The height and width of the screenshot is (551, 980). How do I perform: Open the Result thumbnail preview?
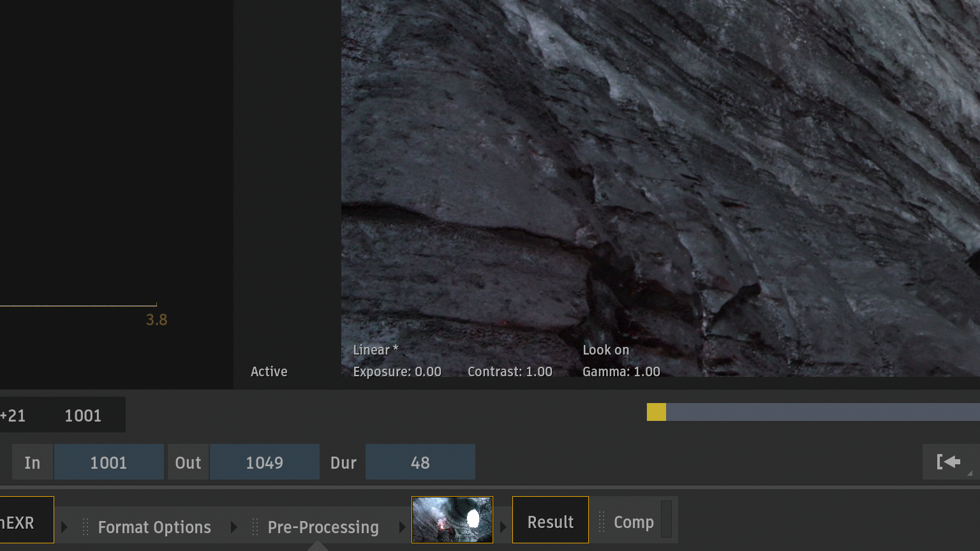(452, 520)
